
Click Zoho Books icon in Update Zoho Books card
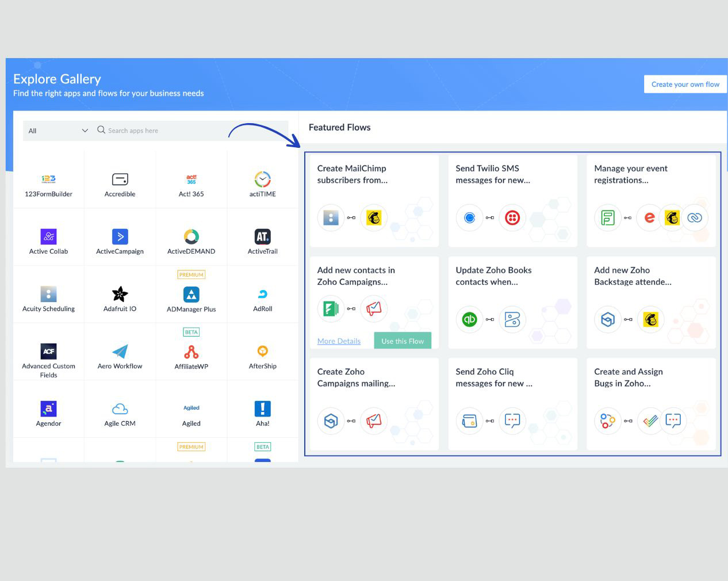[x=512, y=319]
